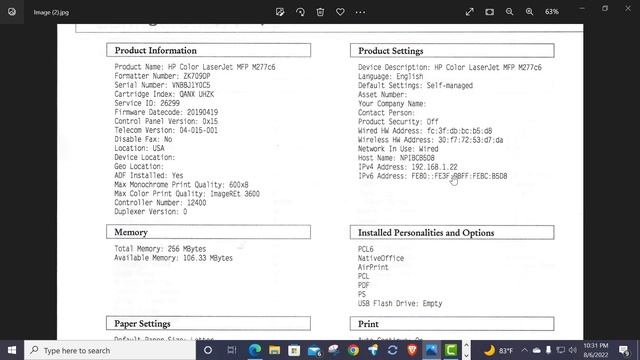Viewport: 640px width, 360px height.
Task: Select the Photos app taskbar icon
Action: click(x=431, y=350)
